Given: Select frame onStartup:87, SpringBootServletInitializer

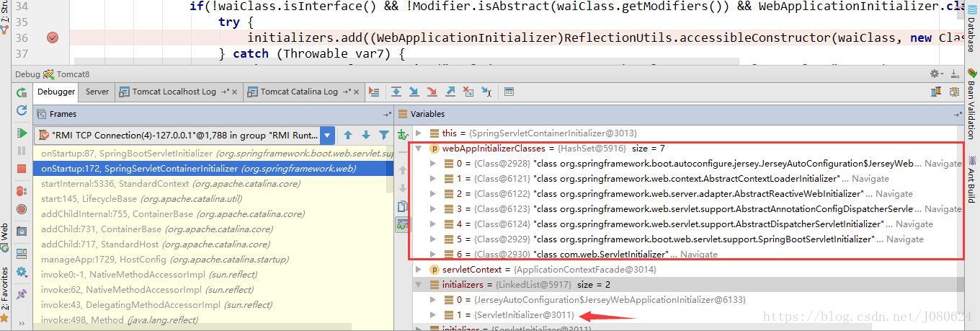Looking at the screenshot, I should tap(213, 153).
